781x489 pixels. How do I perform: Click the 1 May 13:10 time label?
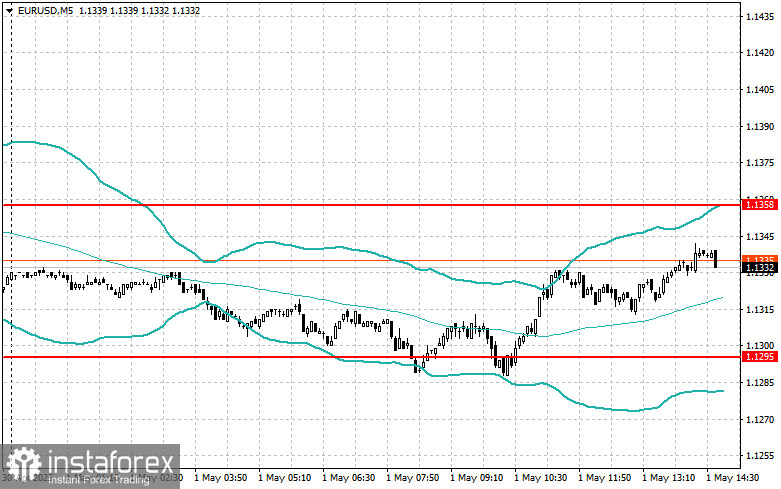click(668, 478)
